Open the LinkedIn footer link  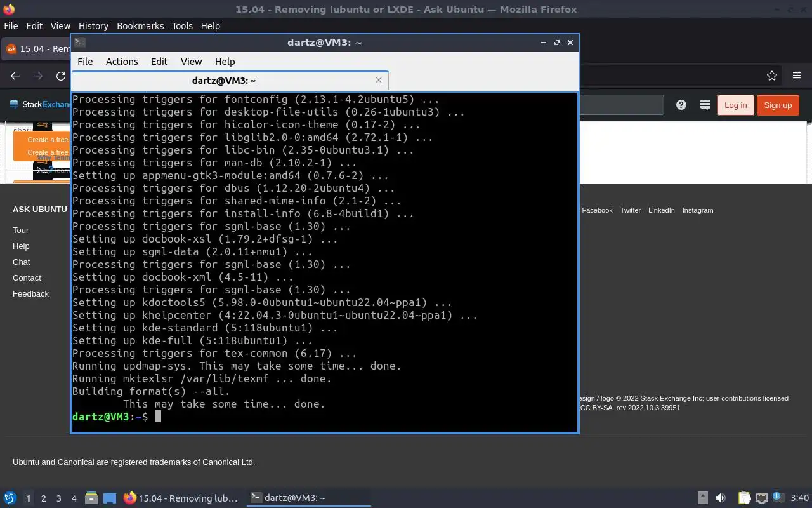pos(661,210)
